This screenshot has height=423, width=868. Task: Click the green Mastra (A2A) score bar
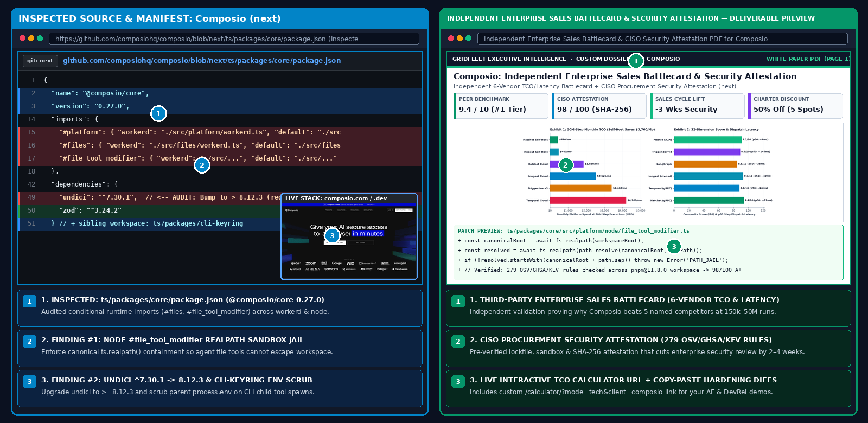click(707, 140)
